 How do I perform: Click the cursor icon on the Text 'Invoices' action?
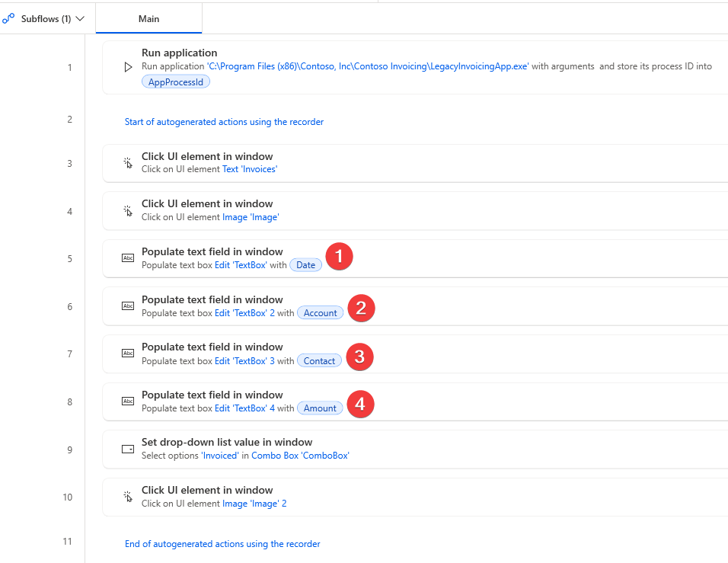(128, 163)
